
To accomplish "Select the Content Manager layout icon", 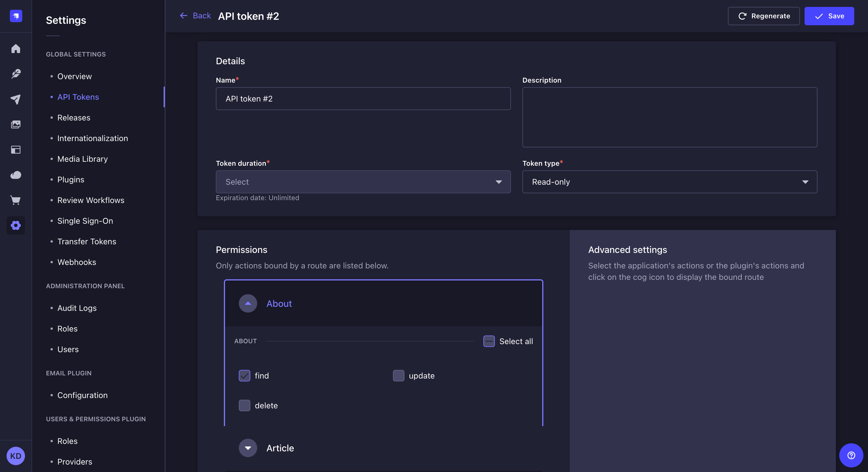I will coord(15,150).
